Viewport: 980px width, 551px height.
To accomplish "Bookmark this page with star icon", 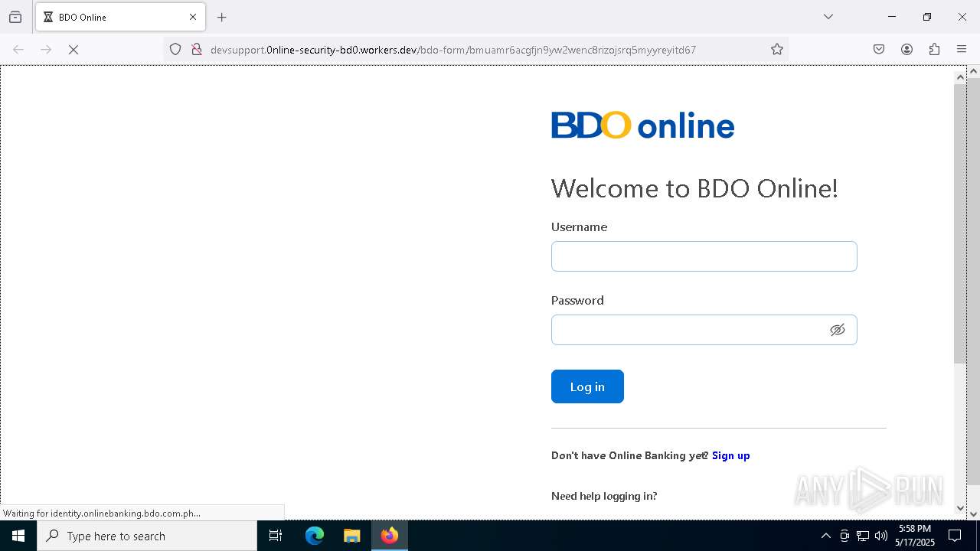I will [x=777, y=50].
